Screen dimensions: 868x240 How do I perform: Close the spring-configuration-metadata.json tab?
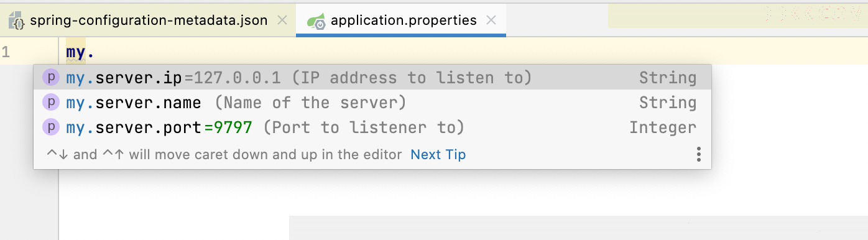282,21
